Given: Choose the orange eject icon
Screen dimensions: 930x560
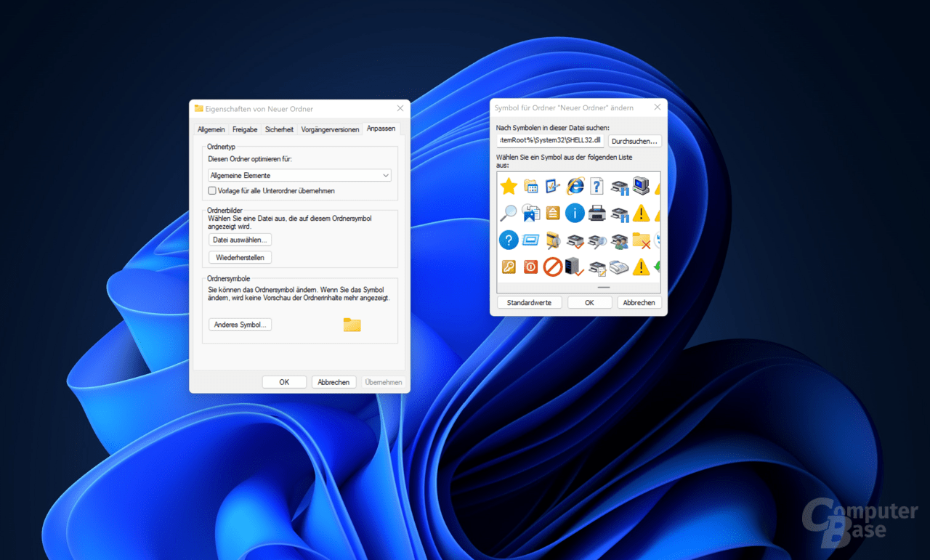Looking at the screenshot, I should [x=553, y=213].
